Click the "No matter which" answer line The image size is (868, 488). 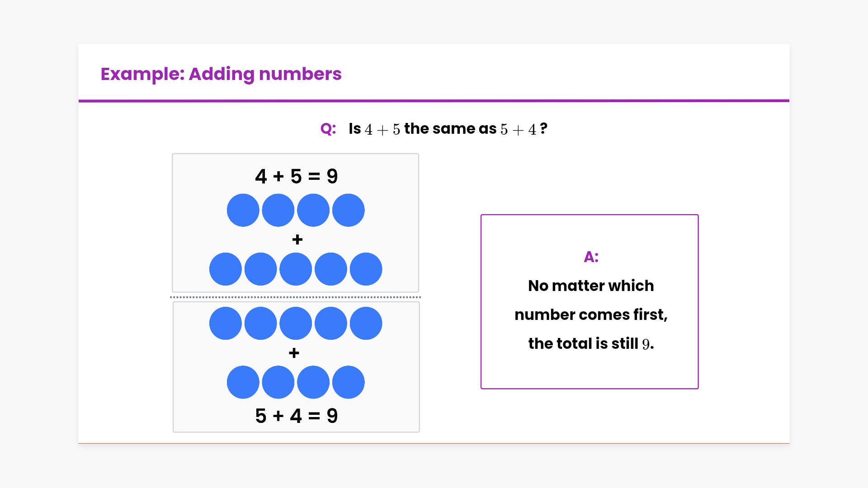[x=590, y=286]
